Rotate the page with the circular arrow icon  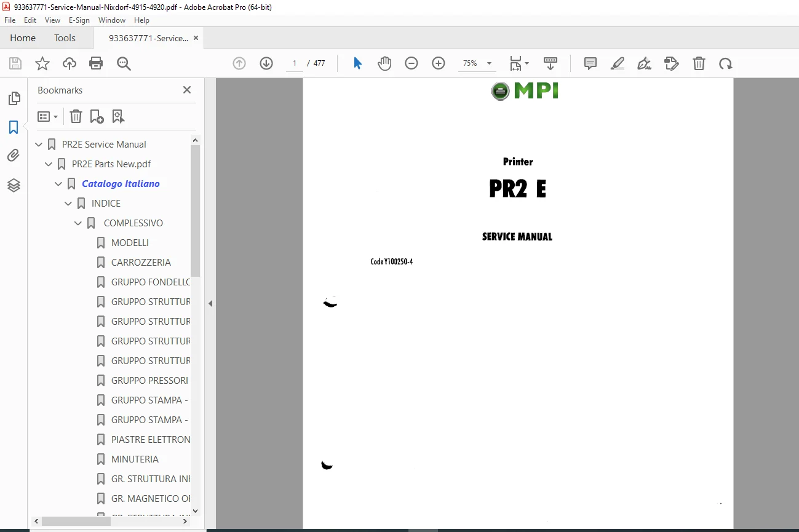point(726,63)
